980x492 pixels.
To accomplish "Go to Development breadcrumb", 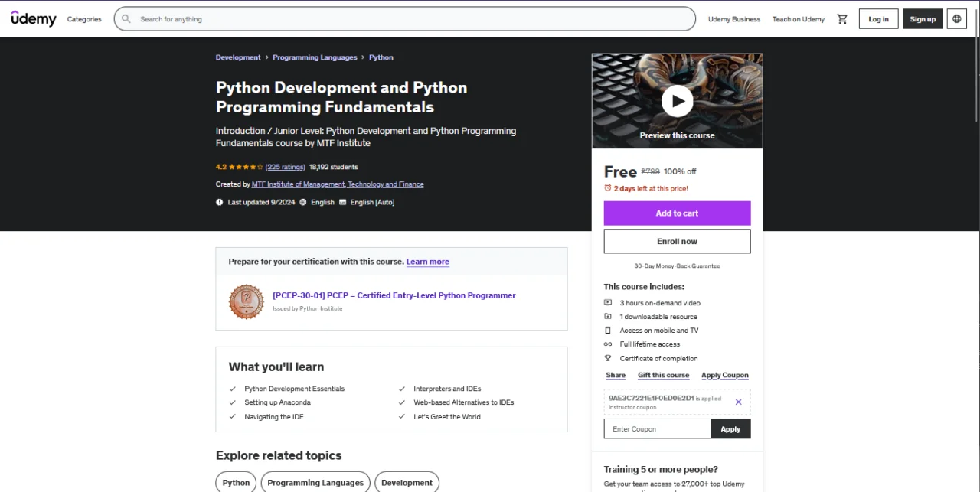I will (238, 57).
